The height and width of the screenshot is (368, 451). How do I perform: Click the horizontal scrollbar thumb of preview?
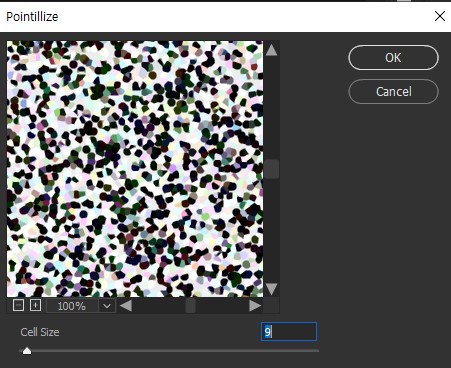190,306
